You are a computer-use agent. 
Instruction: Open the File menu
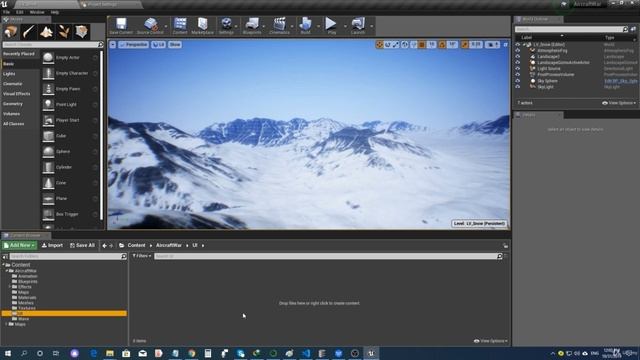(7, 12)
